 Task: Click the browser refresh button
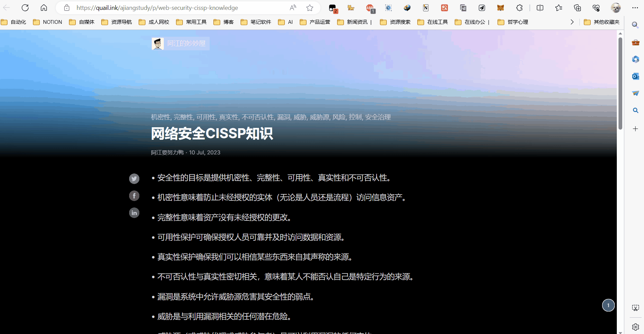(x=25, y=8)
